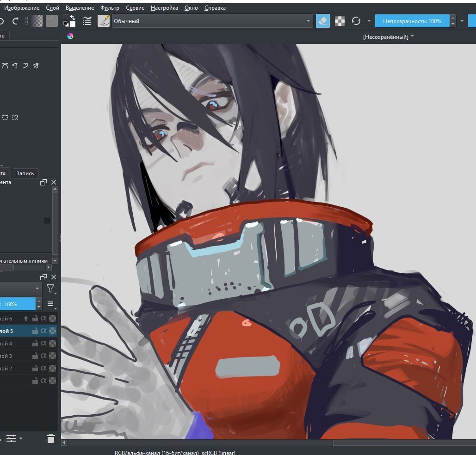This screenshot has width=476, height=455.
Task: Open the Фильтр menu
Action: 110,7
